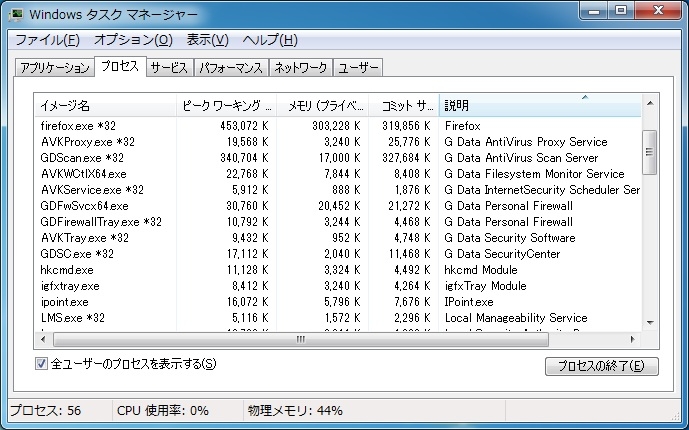Sort by ピーク ワーキング column header

point(226,105)
